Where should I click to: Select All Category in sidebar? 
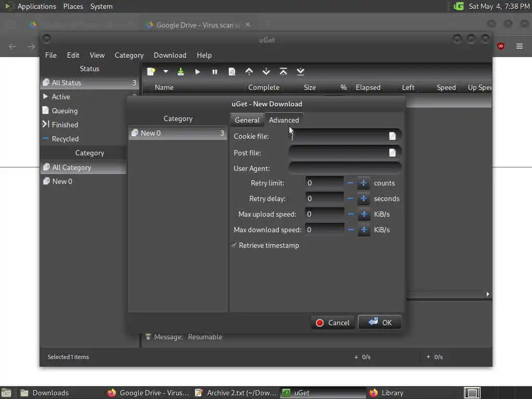coord(84,168)
